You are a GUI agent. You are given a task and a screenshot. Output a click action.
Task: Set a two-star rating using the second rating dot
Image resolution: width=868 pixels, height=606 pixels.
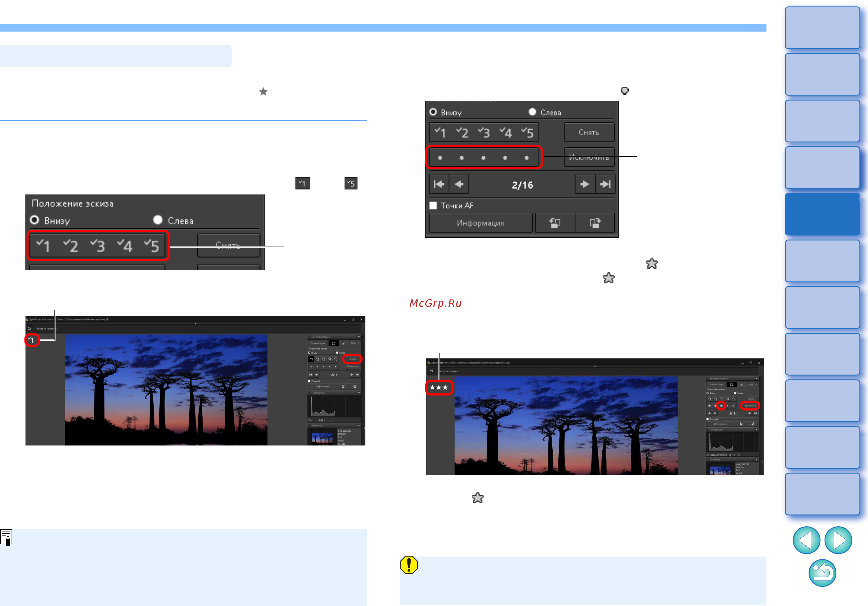pos(462,158)
